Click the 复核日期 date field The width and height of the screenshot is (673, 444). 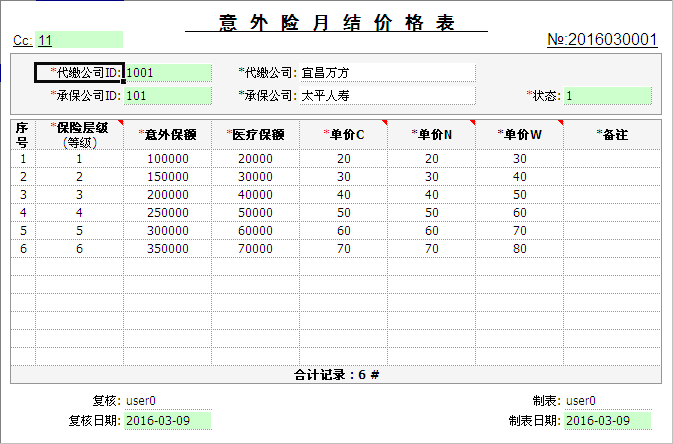point(168,420)
